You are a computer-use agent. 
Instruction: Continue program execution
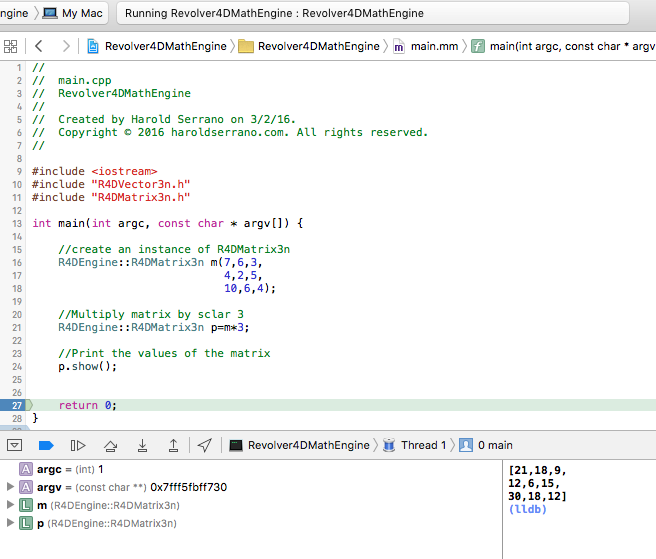78,445
